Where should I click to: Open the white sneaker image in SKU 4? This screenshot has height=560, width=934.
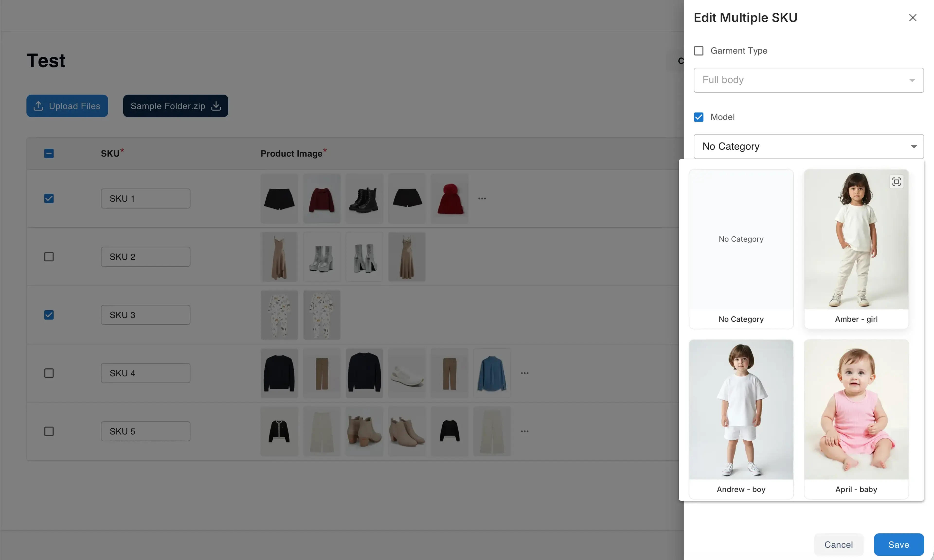(x=407, y=373)
